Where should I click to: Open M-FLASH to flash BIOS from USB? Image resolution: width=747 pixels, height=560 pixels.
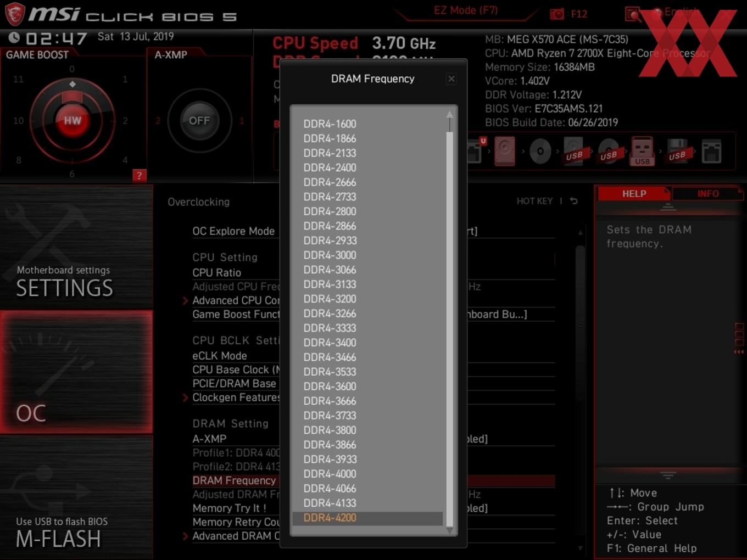pyautogui.click(x=76, y=497)
